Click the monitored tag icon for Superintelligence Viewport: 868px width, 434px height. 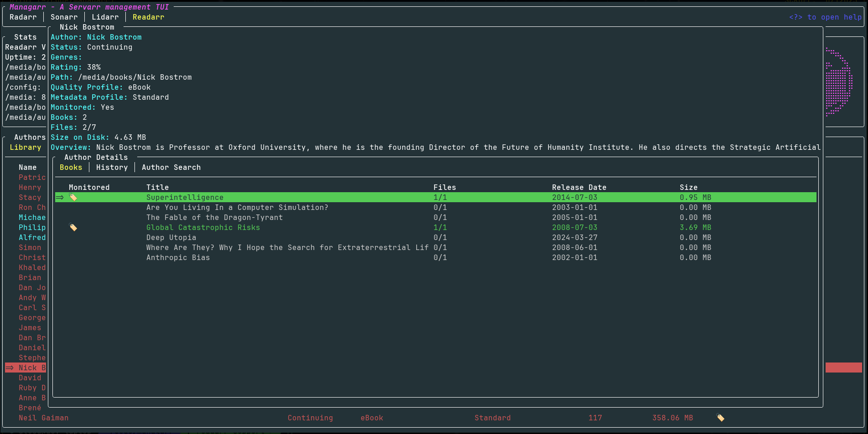point(73,197)
